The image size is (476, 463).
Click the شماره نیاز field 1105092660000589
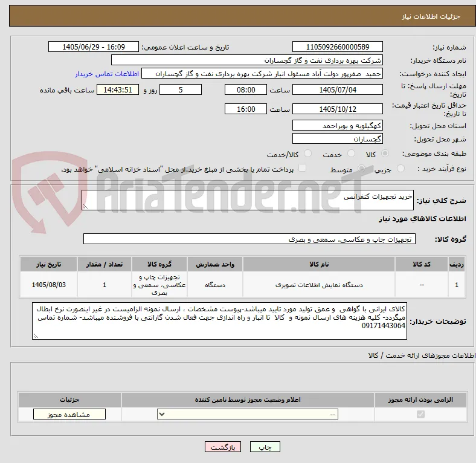(x=338, y=47)
